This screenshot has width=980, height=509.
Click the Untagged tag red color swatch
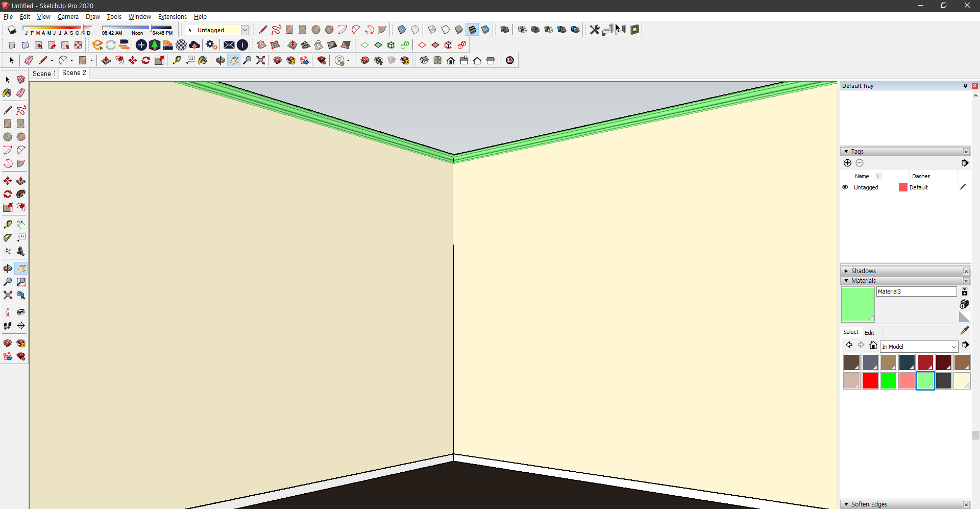point(903,187)
